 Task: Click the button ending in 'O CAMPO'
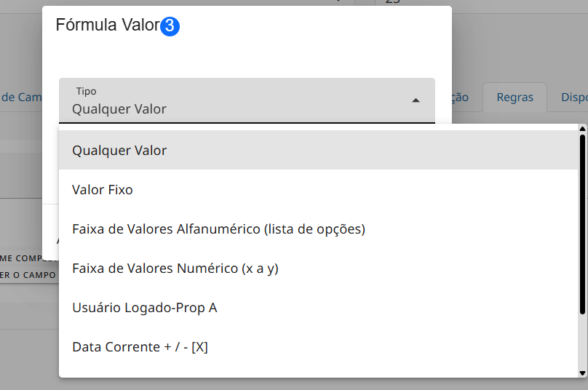tap(28, 275)
